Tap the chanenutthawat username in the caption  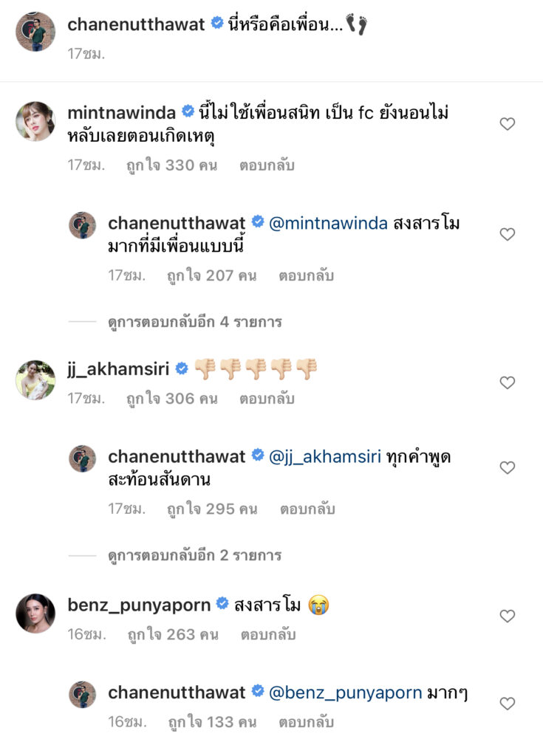tap(137, 24)
